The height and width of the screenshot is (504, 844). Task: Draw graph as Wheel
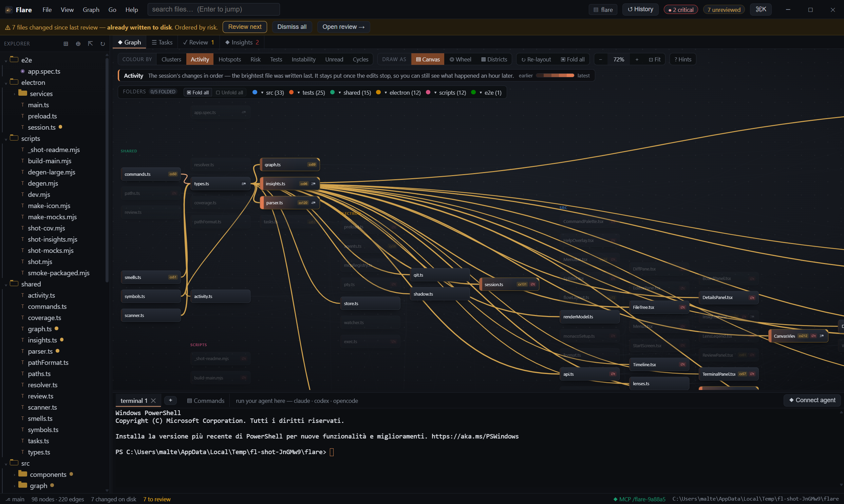point(460,59)
